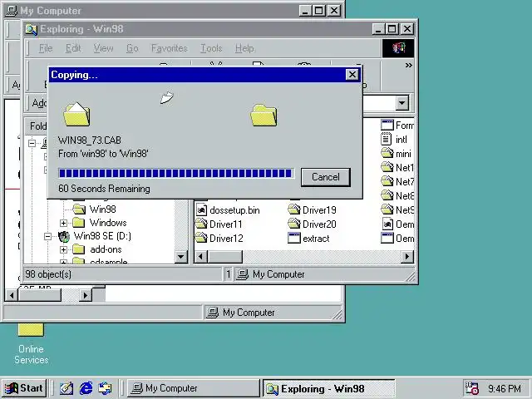The width and height of the screenshot is (532, 399).
Task: Collapse the Win98 SE (D:) drive
Action: pos(48,236)
